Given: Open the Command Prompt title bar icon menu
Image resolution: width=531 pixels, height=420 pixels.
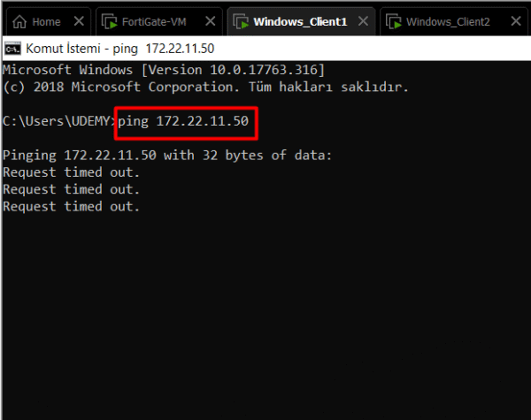Looking at the screenshot, I should [12, 47].
